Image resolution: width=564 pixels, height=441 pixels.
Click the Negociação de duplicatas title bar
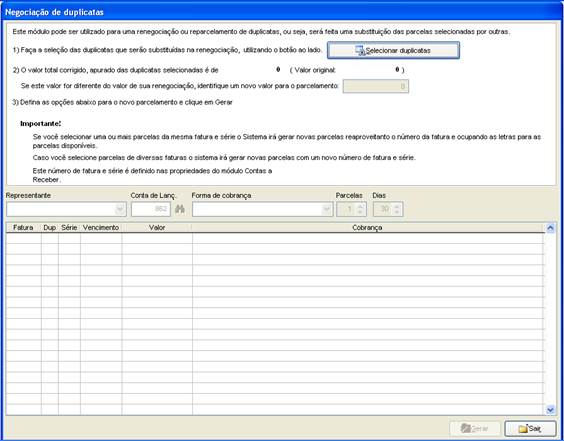(x=282, y=12)
